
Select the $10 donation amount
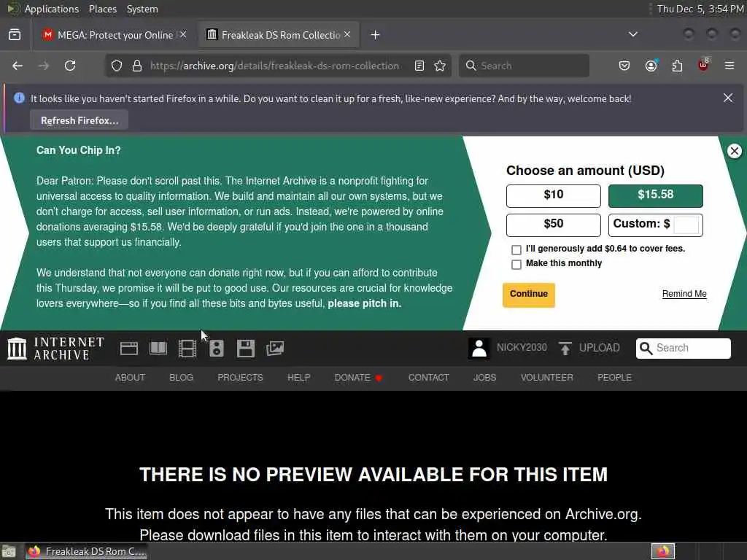point(553,195)
